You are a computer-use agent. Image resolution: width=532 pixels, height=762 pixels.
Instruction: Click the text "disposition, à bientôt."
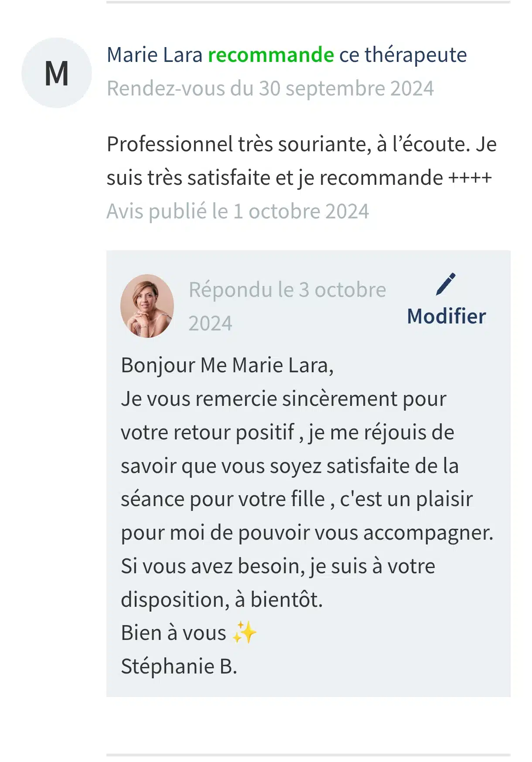click(222, 600)
